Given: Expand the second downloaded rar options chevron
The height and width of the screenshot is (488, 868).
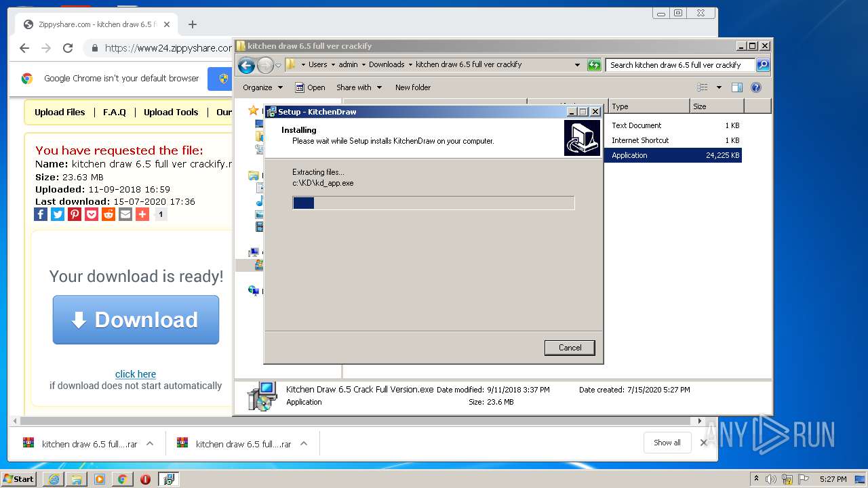Looking at the screenshot, I should 304,444.
